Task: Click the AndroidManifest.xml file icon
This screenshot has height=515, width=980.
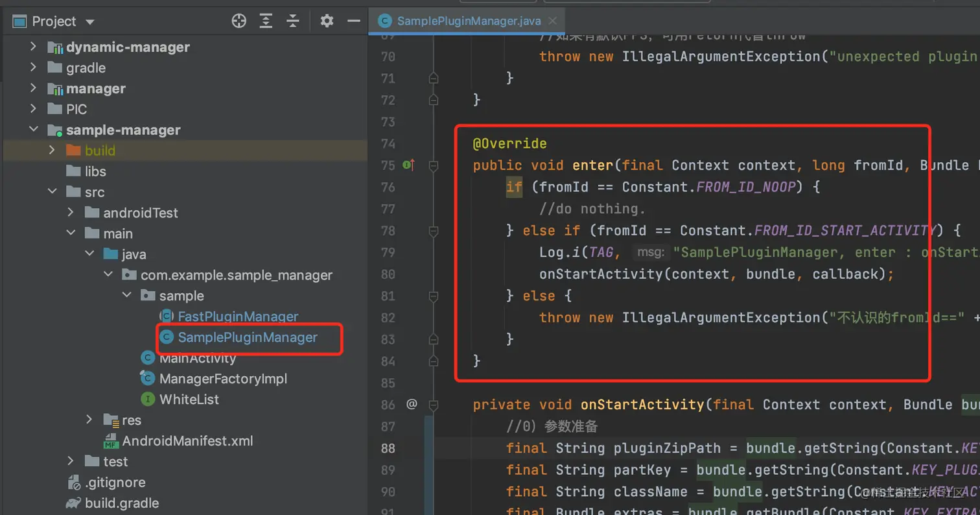Action: 110,441
